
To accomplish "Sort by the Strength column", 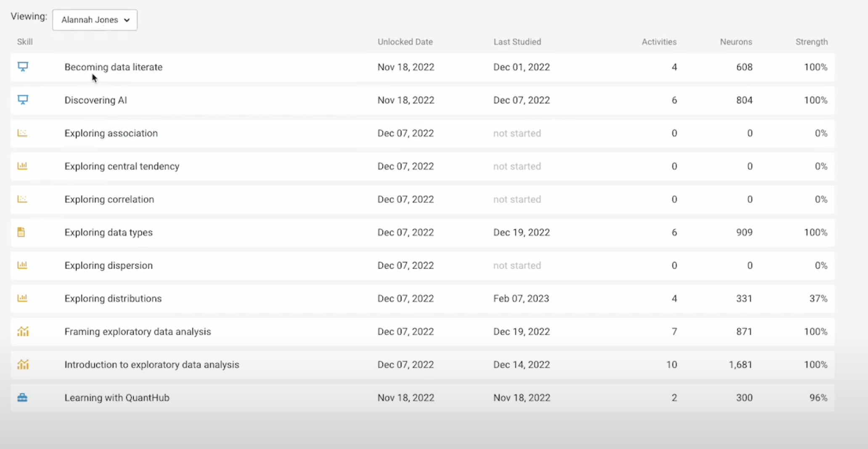I will click(811, 42).
